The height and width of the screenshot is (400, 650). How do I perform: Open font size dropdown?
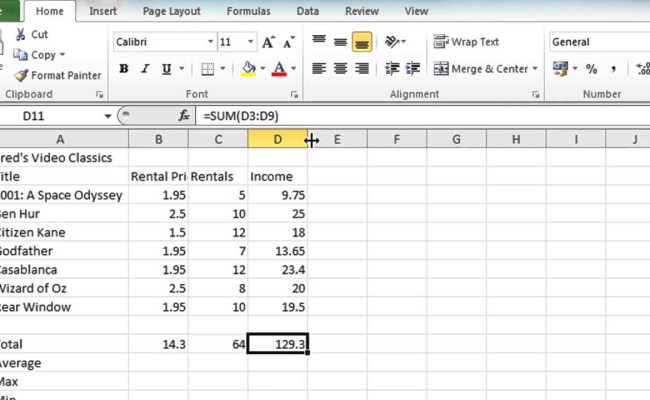pos(250,42)
